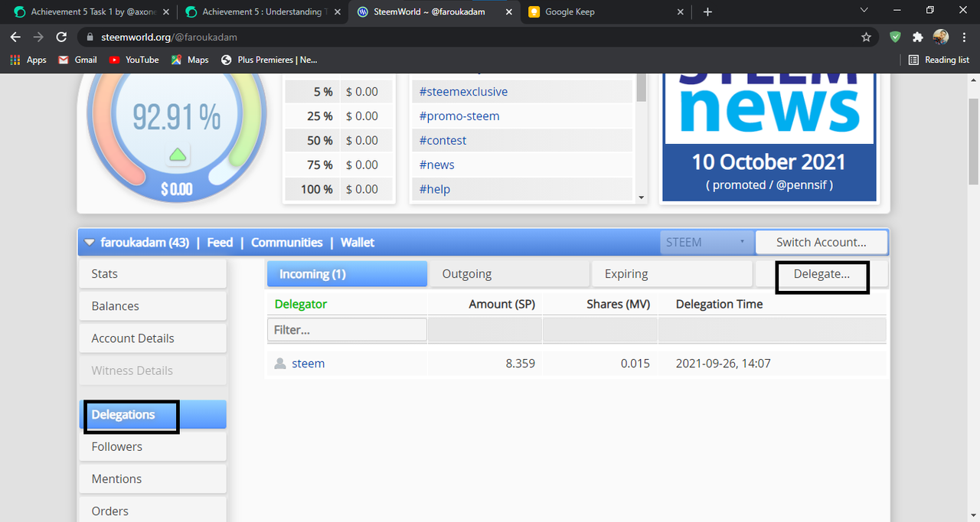This screenshot has height=522, width=980.
Task: Open the Gmail bookmark
Action: [x=77, y=60]
